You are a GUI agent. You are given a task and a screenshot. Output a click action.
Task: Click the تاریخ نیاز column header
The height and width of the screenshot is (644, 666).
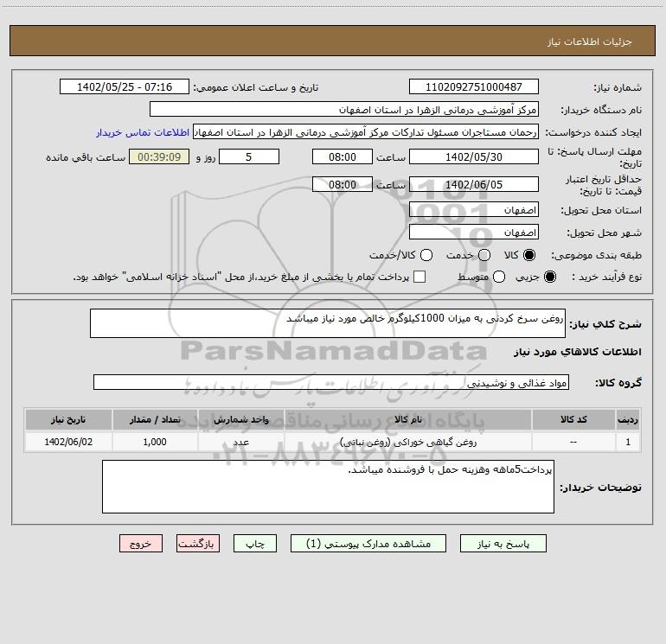[x=68, y=419]
